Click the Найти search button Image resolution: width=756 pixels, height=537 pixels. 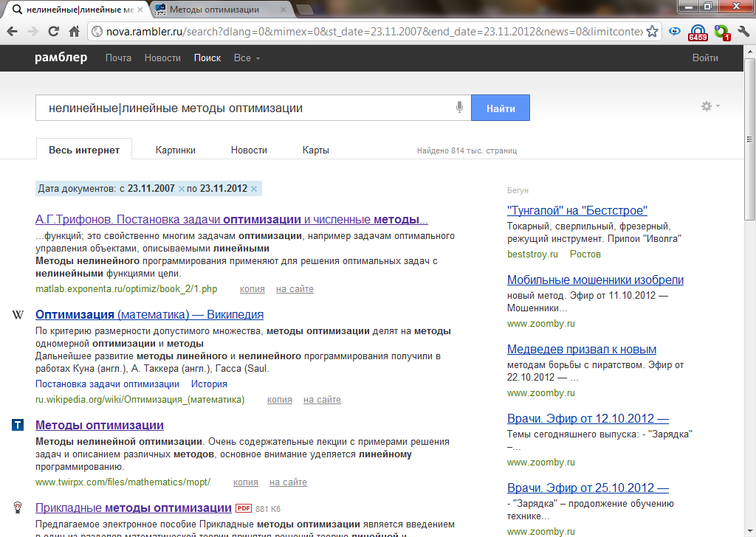click(501, 108)
